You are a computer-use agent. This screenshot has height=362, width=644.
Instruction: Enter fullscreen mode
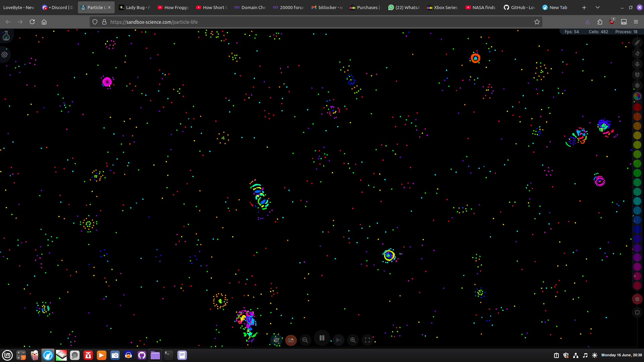tap(367, 340)
